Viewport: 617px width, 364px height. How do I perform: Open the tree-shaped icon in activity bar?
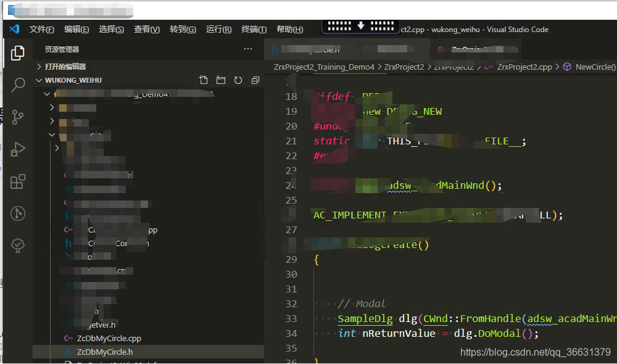point(17,246)
